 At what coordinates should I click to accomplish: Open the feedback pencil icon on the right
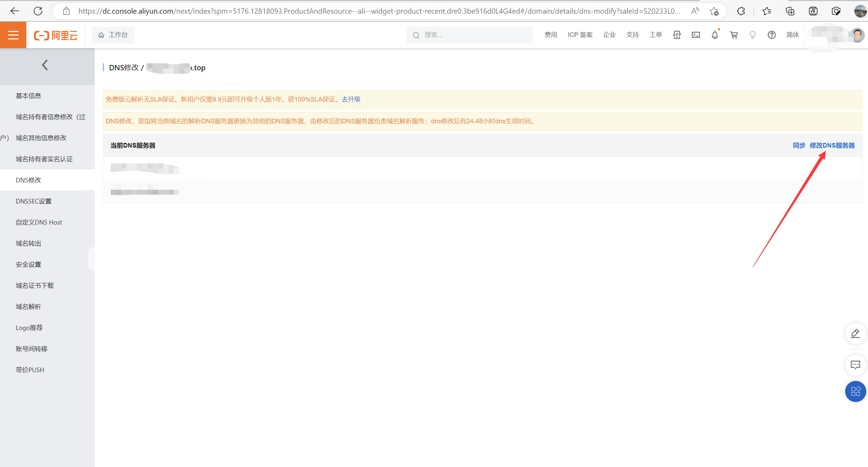(855, 333)
